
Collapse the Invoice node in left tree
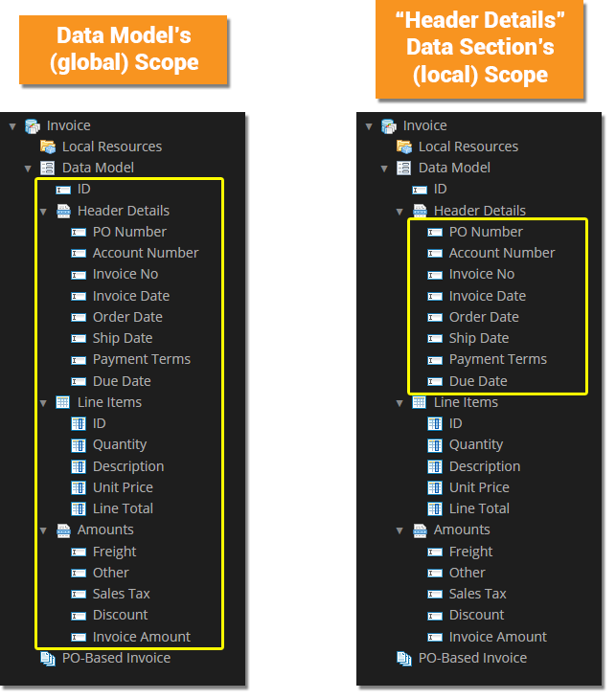point(12,125)
